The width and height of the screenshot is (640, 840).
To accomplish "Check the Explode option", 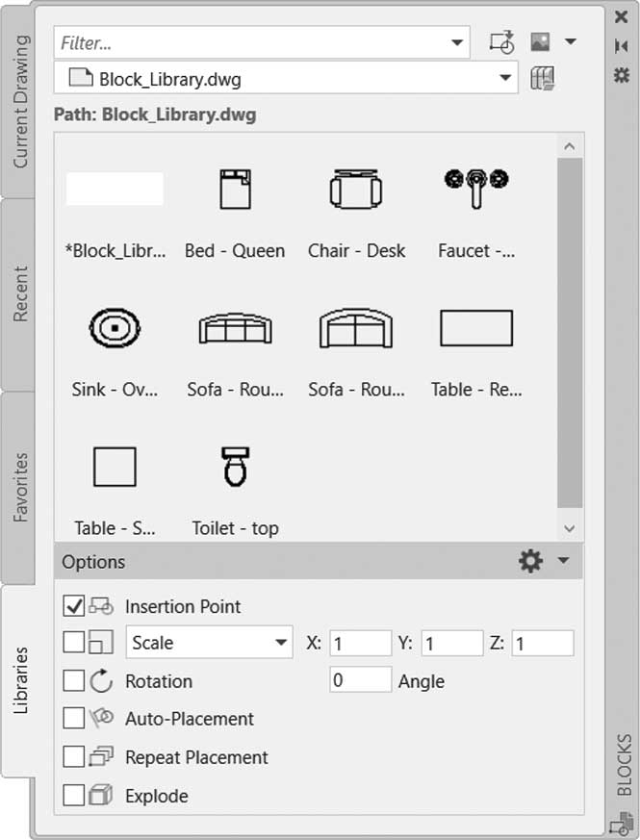I will [x=73, y=795].
